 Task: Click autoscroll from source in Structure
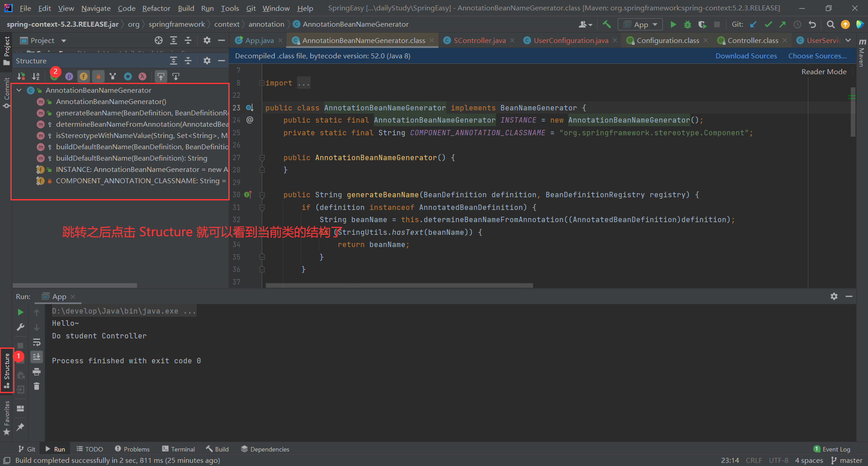(176, 76)
